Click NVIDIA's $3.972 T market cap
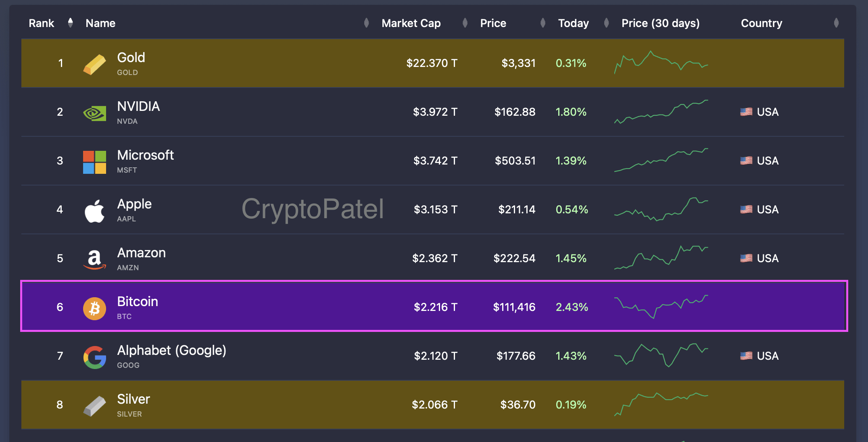This screenshot has width=868, height=442. (x=435, y=112)
